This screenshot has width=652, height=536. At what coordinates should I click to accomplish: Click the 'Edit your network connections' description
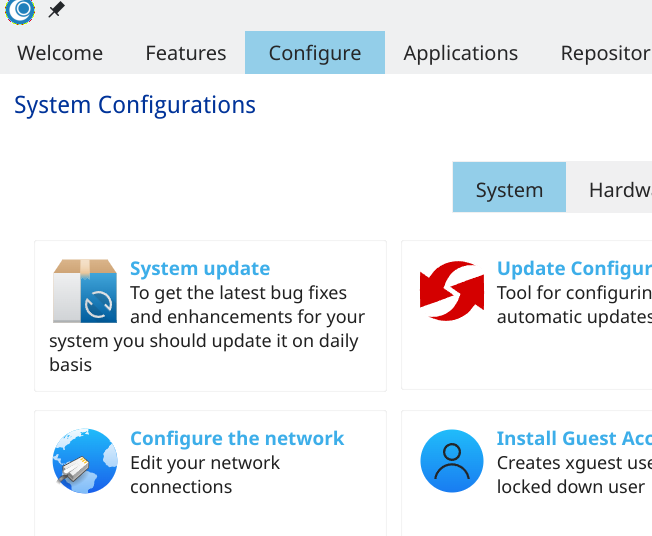205,475
